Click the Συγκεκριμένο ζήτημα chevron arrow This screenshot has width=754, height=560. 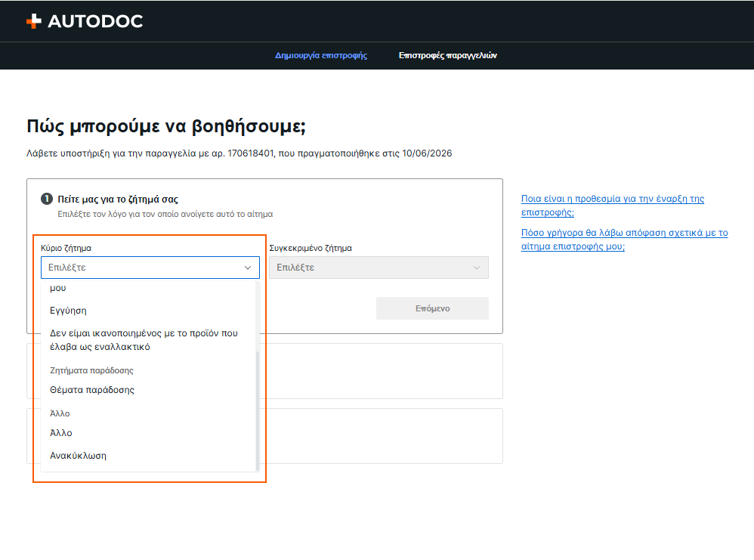click(x=477, y=268)
